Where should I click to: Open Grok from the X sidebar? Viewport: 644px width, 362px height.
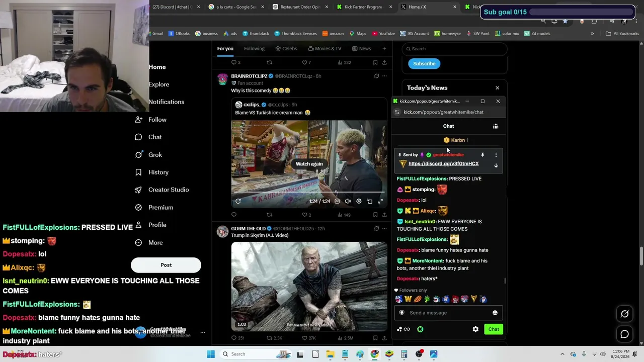[x=149, y=155]
